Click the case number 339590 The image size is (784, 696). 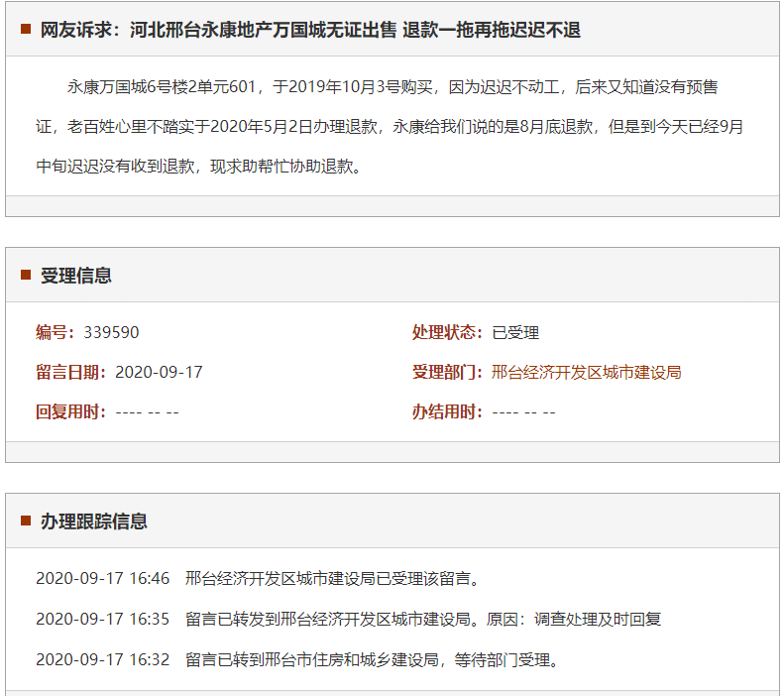tap(111, 332)
